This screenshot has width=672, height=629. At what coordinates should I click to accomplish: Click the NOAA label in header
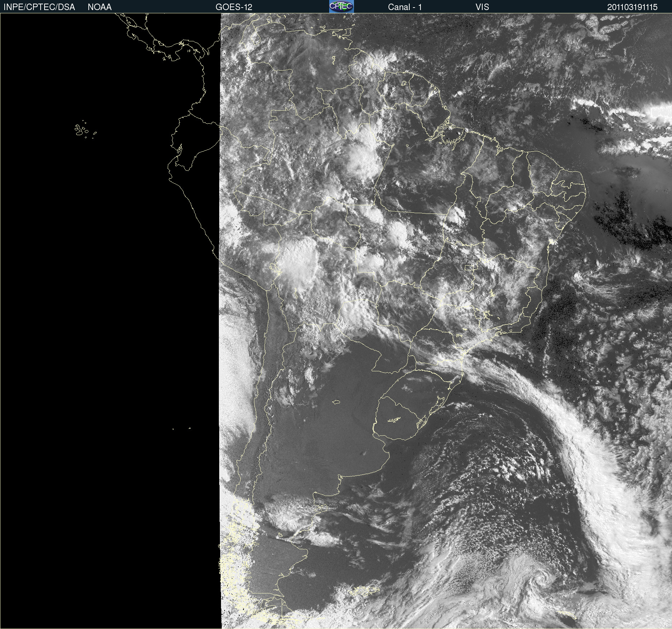click(100, 7)
